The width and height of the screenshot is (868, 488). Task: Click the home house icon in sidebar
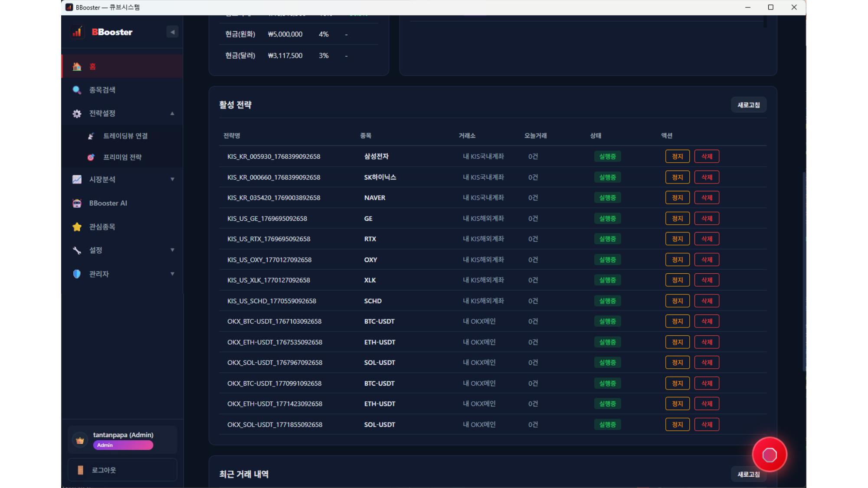(77, 66)
